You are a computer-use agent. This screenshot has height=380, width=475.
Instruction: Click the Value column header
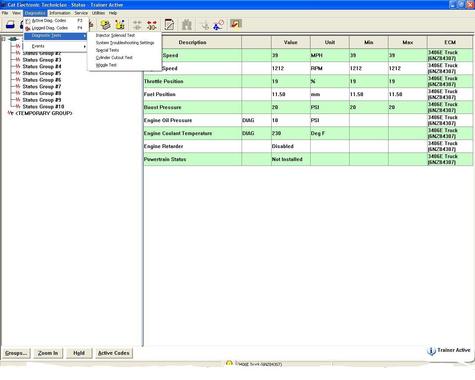click(291, 43)
